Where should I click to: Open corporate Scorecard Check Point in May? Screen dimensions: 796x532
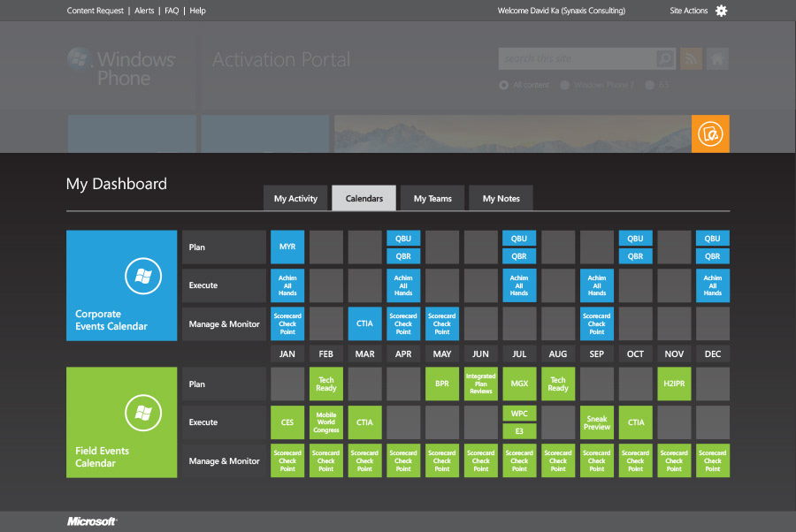point(442,323)
